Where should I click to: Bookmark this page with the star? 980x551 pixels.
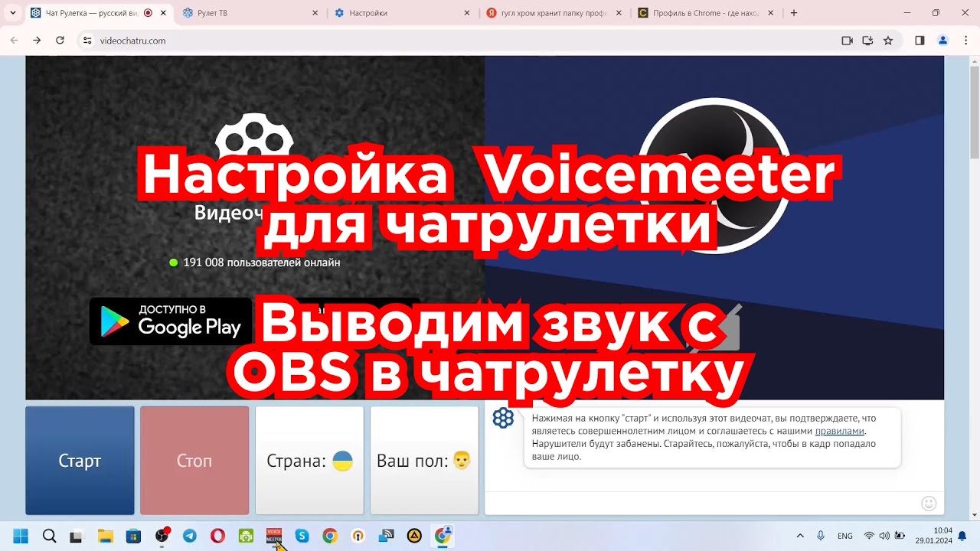click(x=888, y=41)
